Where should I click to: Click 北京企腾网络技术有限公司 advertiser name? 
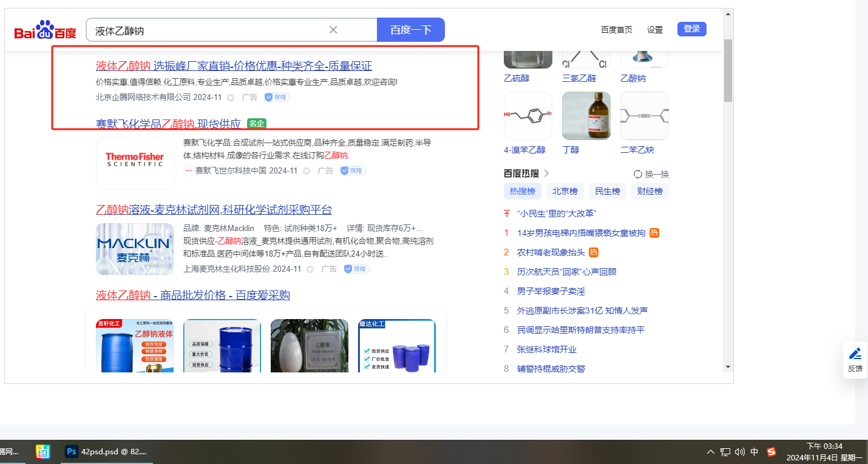(x=143, y=97)
